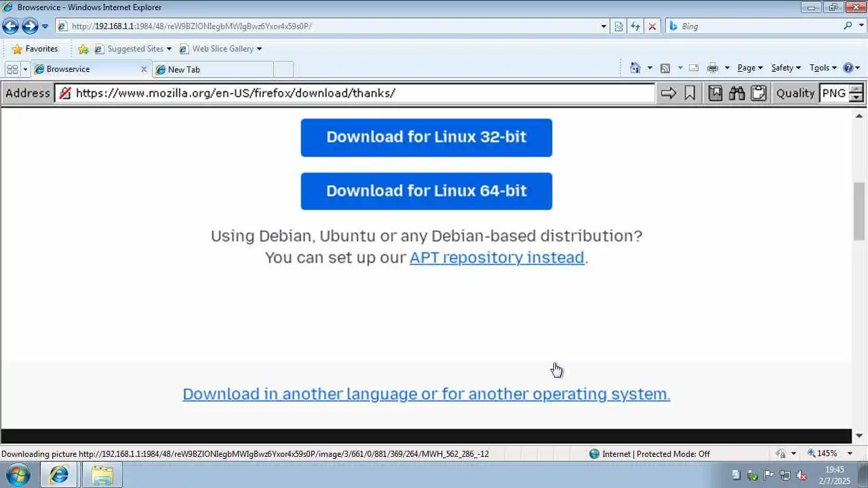Open the APT repository instead link
The image size is (868, 488).
pos(497,258)
